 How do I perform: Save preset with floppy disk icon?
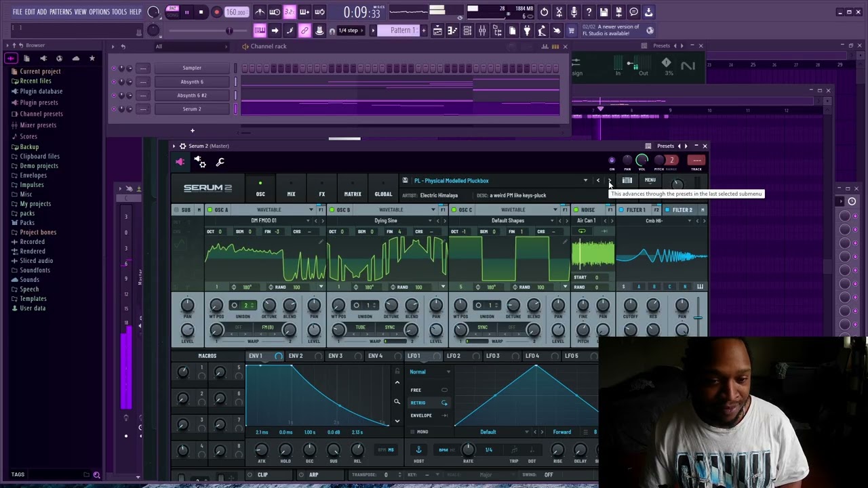(x=405, y=180)
